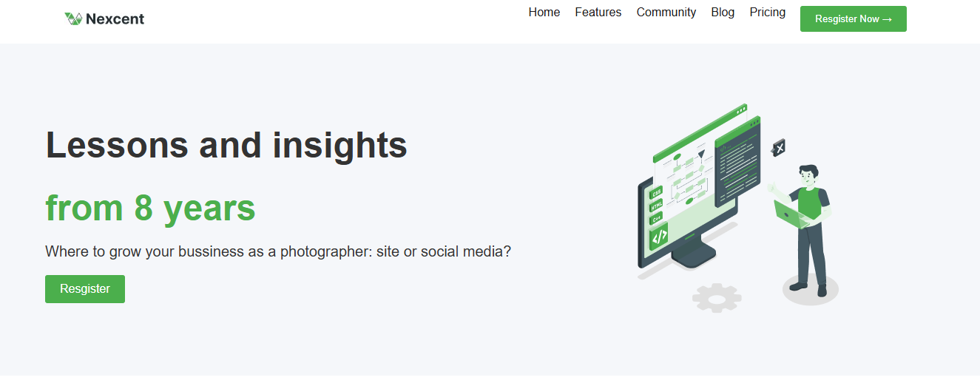Viewport: 980px width, 383px height.
Task: Click the "Lessons and insights" heading
Action: click(226, 144)
